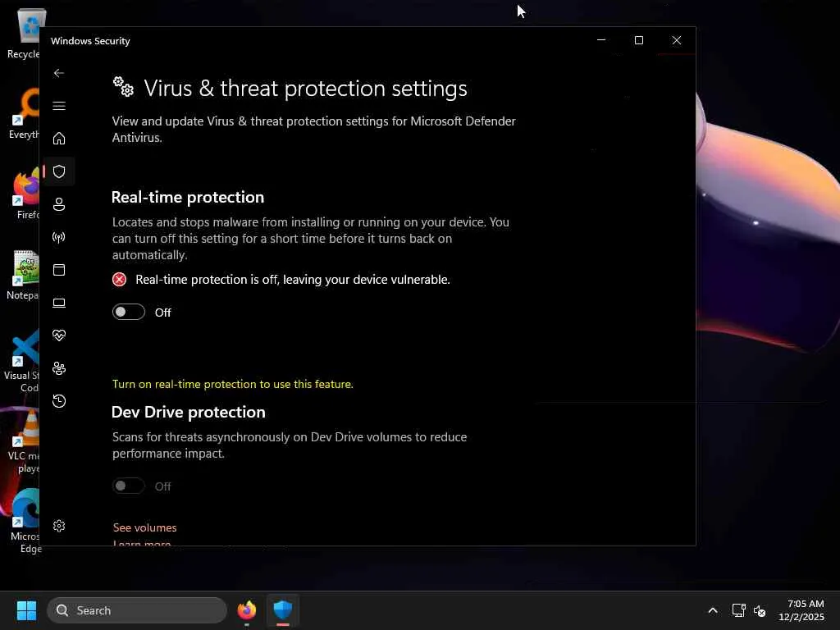The image size is (840, 630).
Task: Open the hamburger navigation menu
Action: [59, 106]
